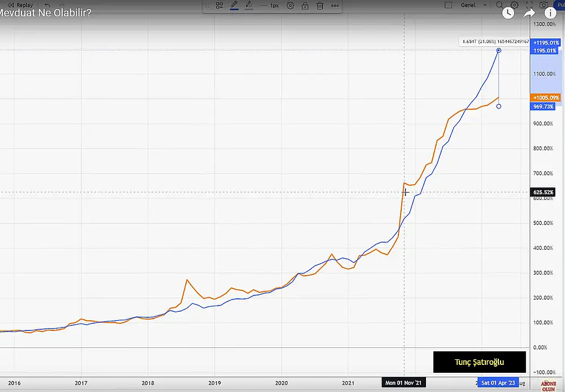Open the quick search magnifier

[x=499, y=5]
